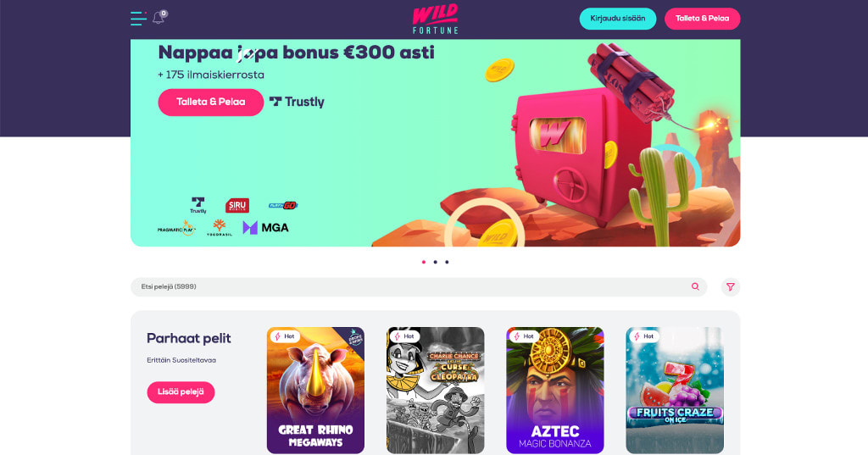868x455 pixels.
Task: Select the second banner carousel dot
Action: pyautogui.click(x=436, y=262)
